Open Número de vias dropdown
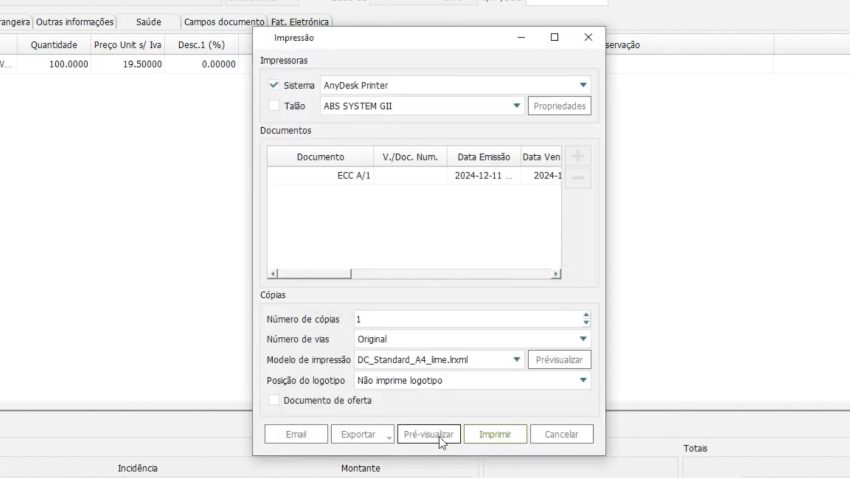 (582, 339)
